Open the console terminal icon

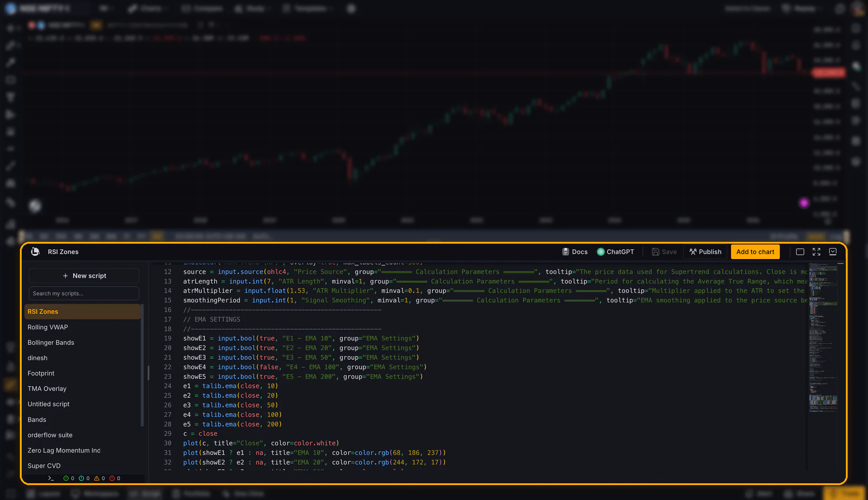point(51,478)
